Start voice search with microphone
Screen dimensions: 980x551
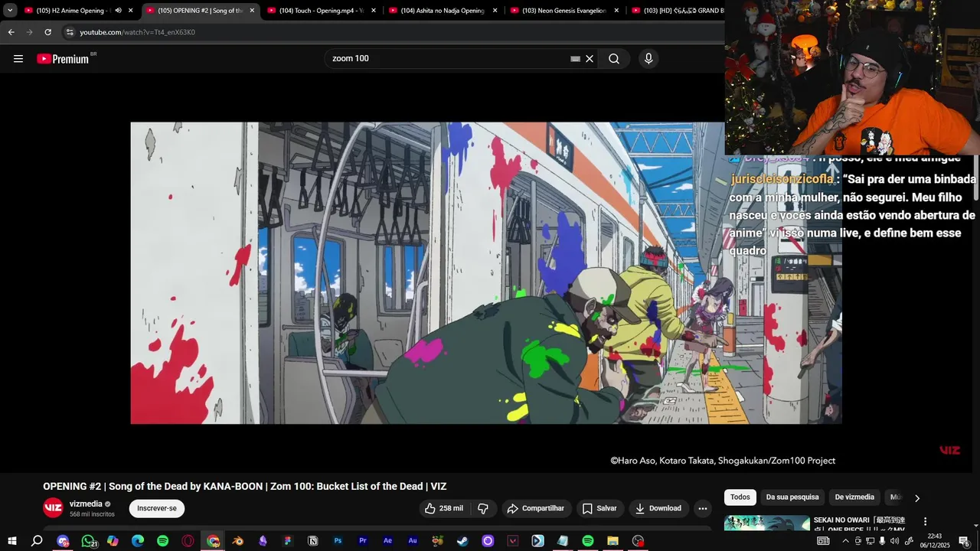click(x=648, y=59)
